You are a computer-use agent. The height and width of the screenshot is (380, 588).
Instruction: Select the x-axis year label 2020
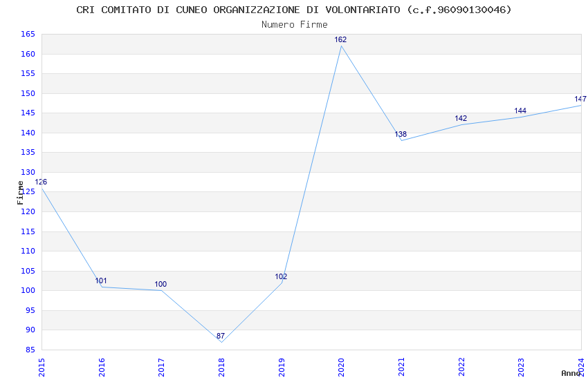tap(341, 368)
